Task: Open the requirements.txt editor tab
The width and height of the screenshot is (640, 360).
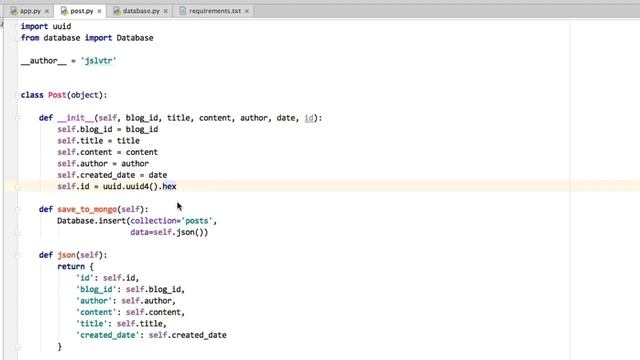Action: pyautogui.click(x=215, y=11)
